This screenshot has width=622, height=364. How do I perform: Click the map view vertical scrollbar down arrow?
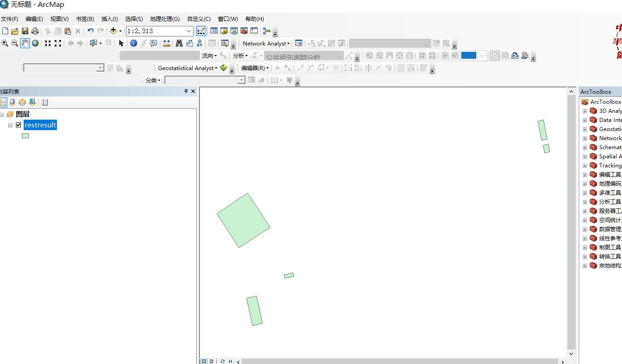(571, 353)
